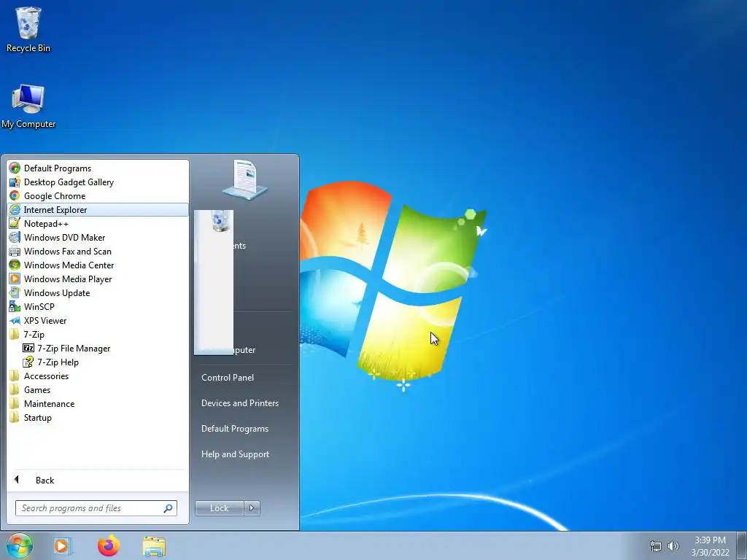
Task: Click the "Windows Fax and Scan" text
Action: [x=68, y=251]
